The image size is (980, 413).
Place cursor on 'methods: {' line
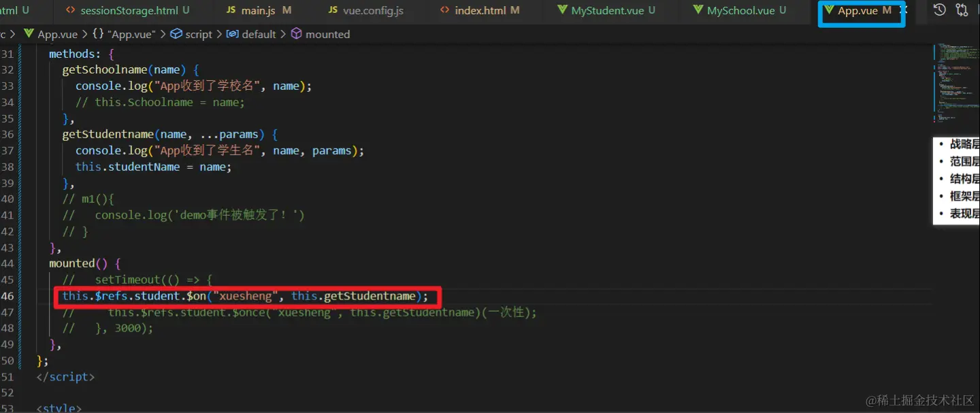point(82,54)
